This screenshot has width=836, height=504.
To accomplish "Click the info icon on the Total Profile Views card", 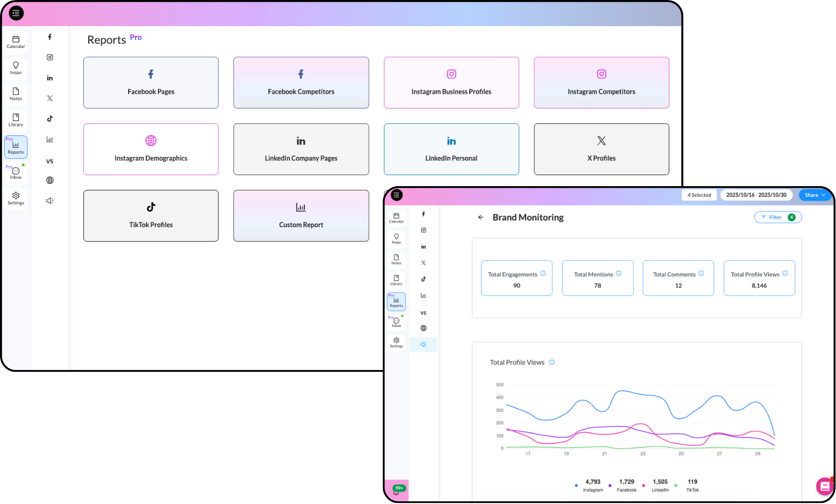I will pos(785,274).
